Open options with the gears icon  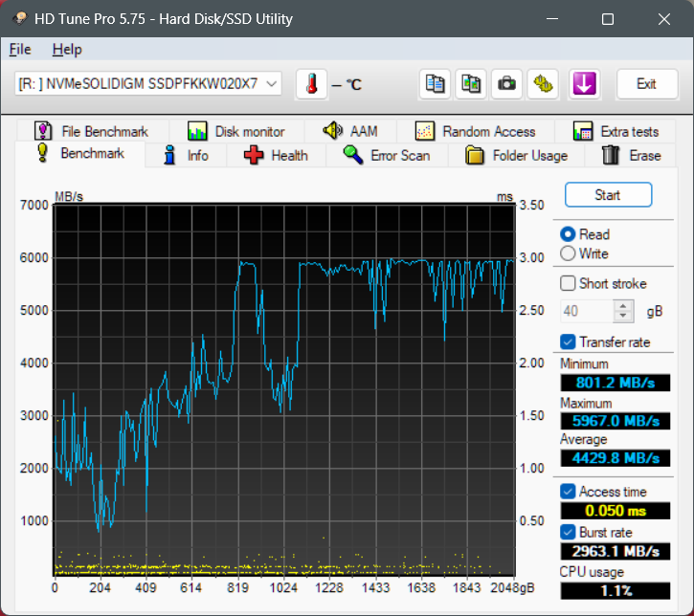(x=543, y=84)
